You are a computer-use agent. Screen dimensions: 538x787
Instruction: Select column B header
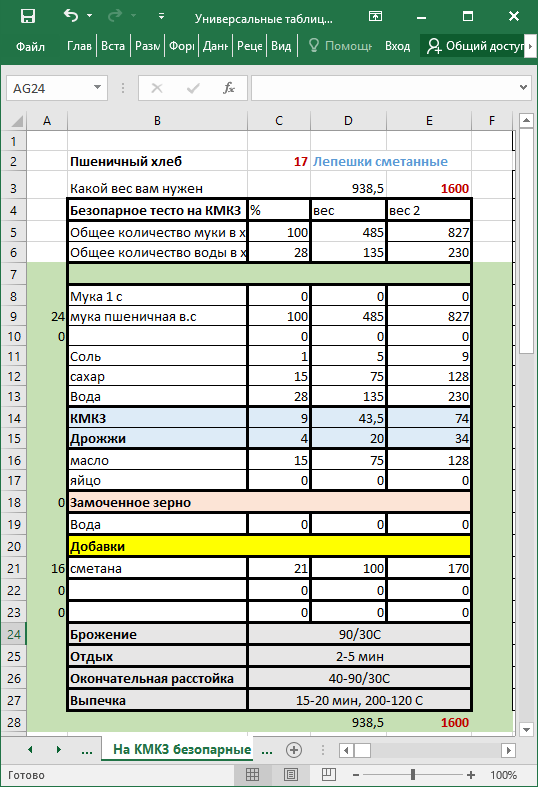(x=157, y=120)
